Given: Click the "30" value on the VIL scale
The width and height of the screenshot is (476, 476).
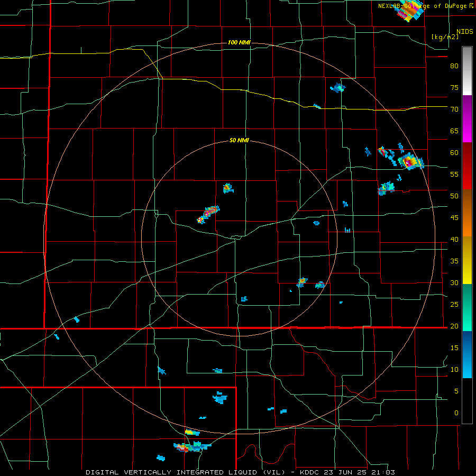Looking at the screenshot, I should tap(454, 282).
